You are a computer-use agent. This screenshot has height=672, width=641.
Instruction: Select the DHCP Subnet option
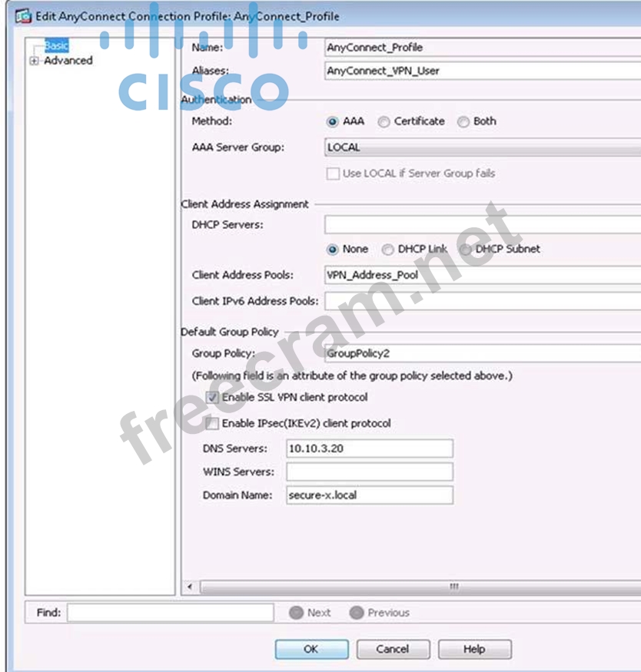coord(465,250)
